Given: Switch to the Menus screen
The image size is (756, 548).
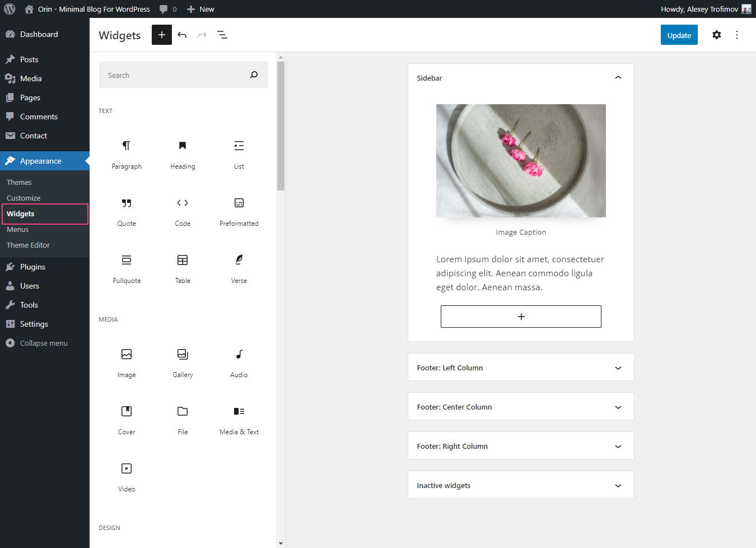Looking at the screenshot, I should click(x=17, y=229).
